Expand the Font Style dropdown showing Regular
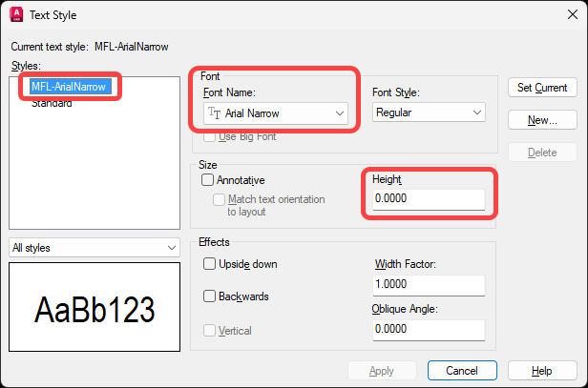Image resolution: width=588 pixels, height=388 pixels. coord(429,112)
